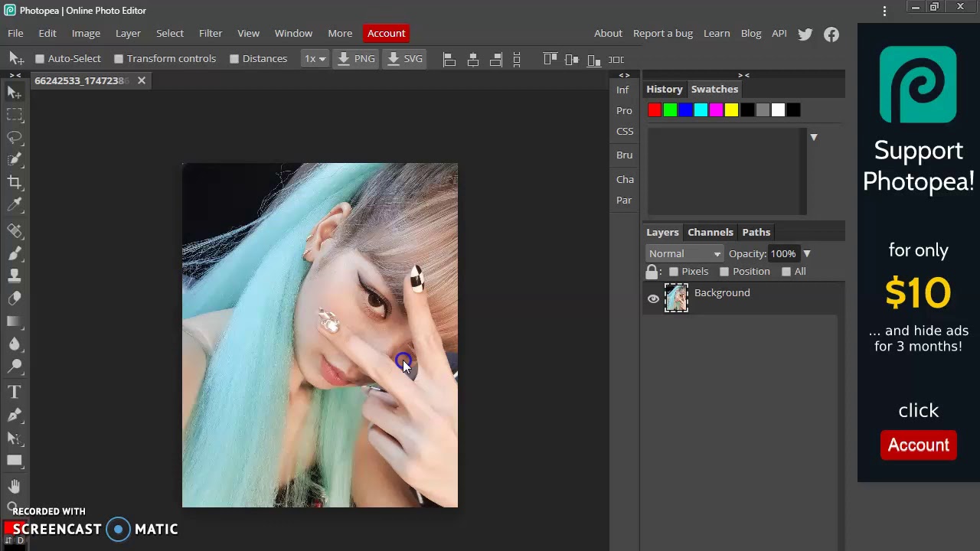Enable the Auto-Select checkbox
The height and width of the screenshot is (551, 980).
40,59
